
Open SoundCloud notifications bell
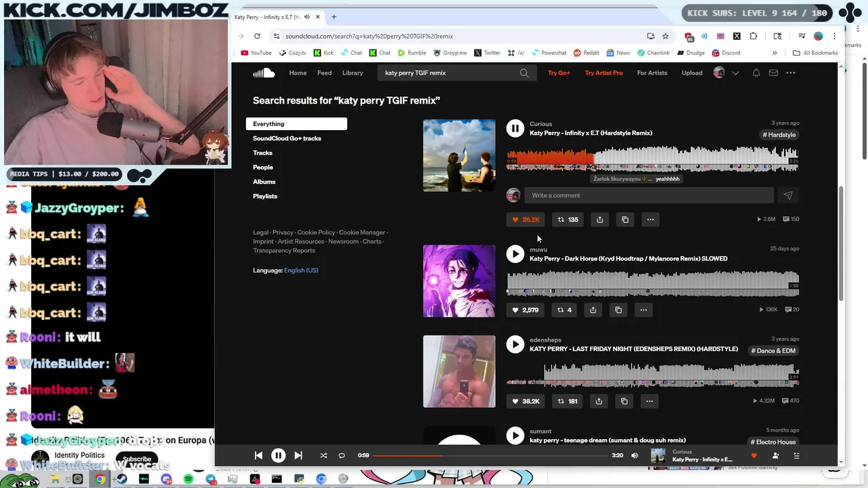pos(756,73)
